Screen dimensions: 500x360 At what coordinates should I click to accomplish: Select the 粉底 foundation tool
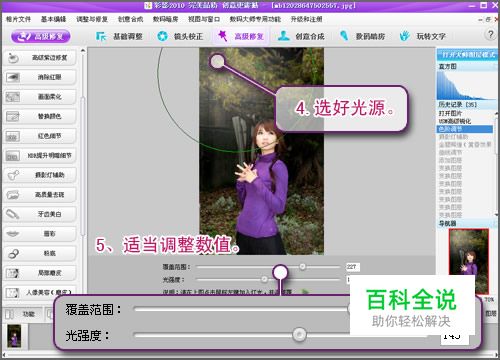tap(40, 254)
